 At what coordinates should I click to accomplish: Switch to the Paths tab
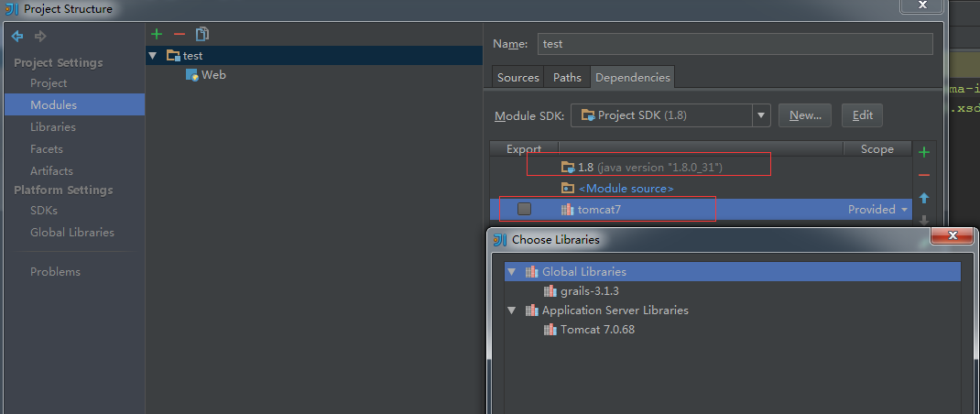[x=567, y=78]
